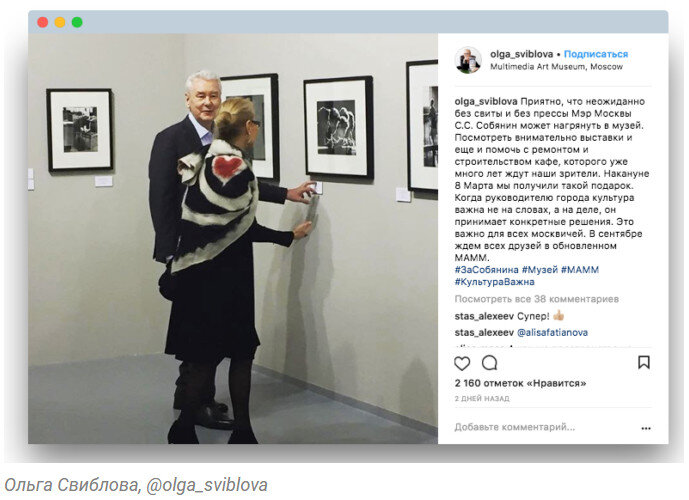Open hashtag #ЗаСобянина
The width and height of the screenshot is (689, 500).
point(486,270)
